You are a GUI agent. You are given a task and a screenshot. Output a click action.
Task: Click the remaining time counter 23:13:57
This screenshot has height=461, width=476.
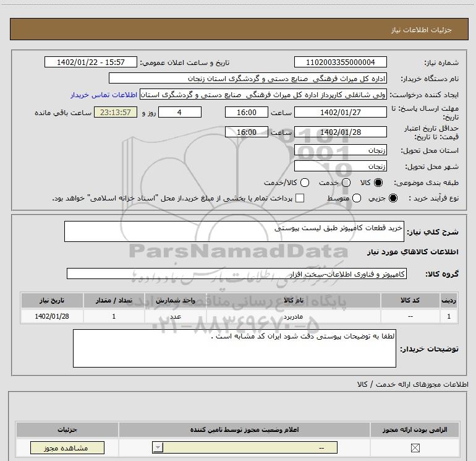click(116, 112)
